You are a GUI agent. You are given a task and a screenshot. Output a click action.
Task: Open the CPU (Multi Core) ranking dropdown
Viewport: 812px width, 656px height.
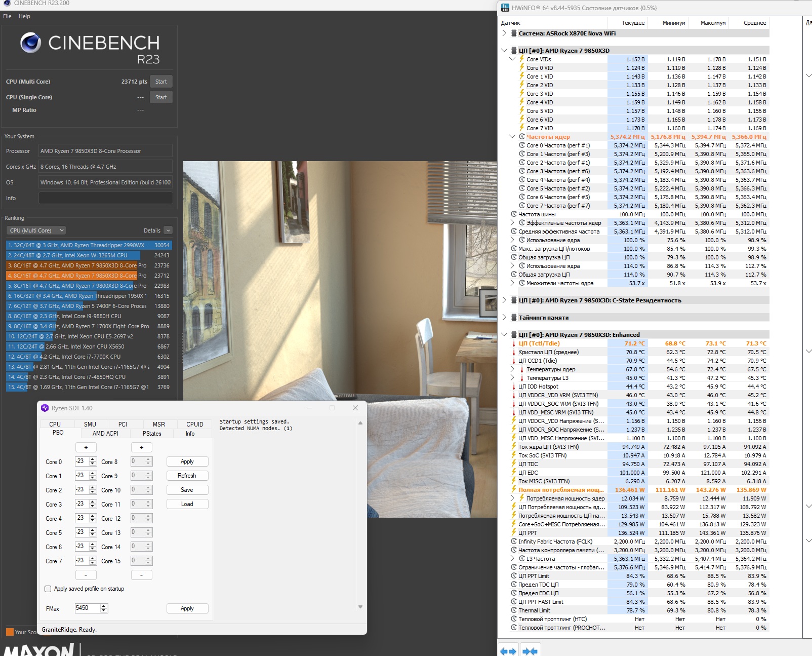coord(36,230)
